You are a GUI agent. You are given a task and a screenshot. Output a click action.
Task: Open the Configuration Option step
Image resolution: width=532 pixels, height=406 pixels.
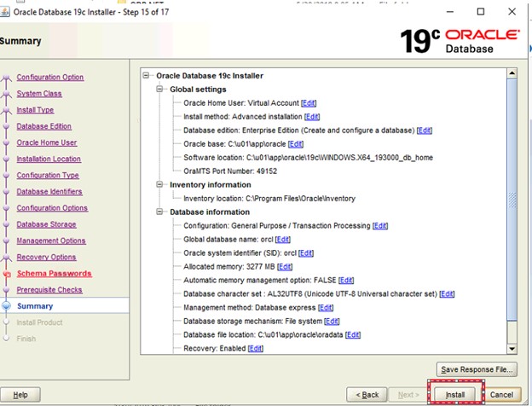click(x=50, y=77)
